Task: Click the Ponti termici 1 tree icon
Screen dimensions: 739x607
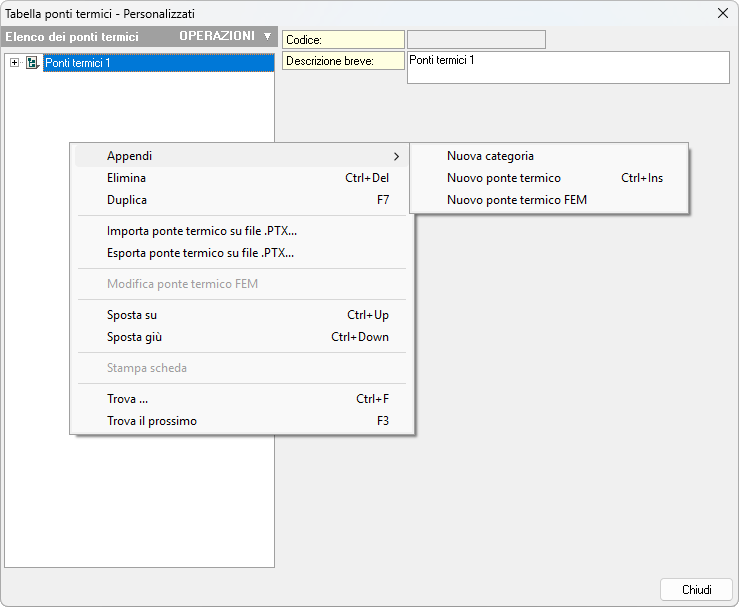Action: pos(32,63)
